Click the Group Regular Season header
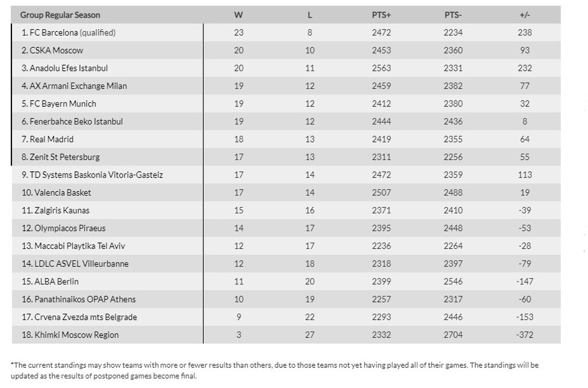The image size is (588, 388). tap(60, 15)
